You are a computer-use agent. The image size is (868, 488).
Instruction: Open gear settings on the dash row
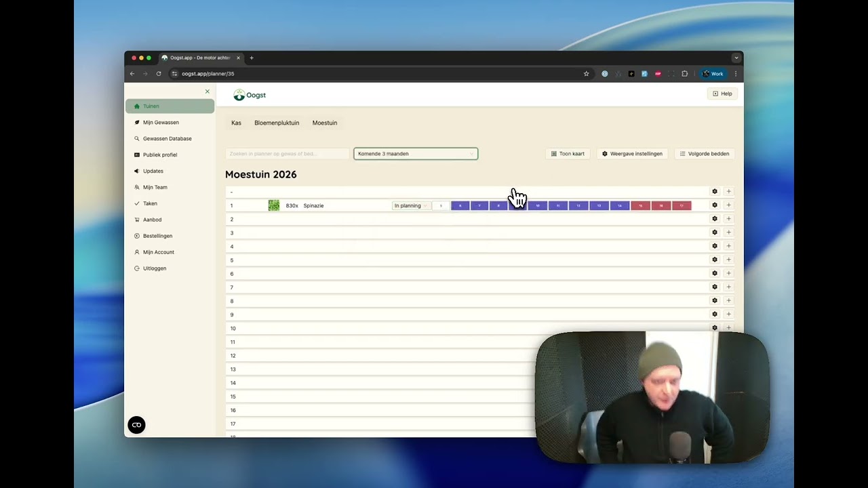pyautogui.click(x=715, y=192)
